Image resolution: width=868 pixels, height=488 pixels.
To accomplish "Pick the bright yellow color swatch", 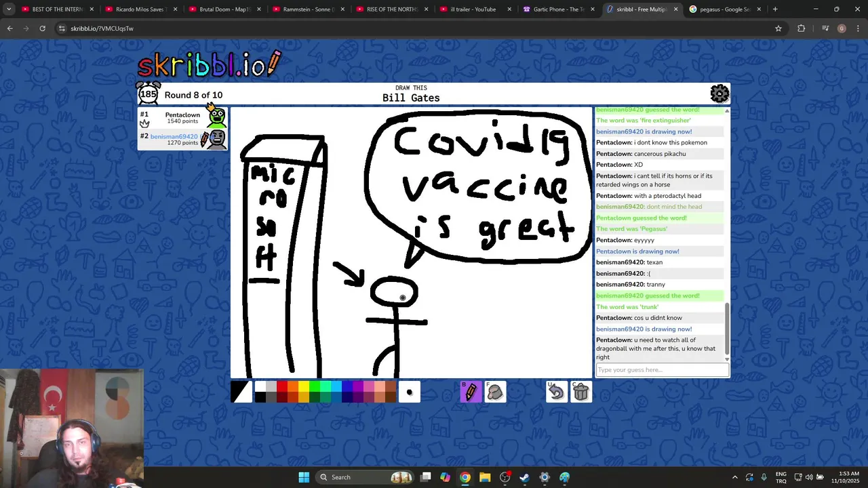I will coord(304,386).
